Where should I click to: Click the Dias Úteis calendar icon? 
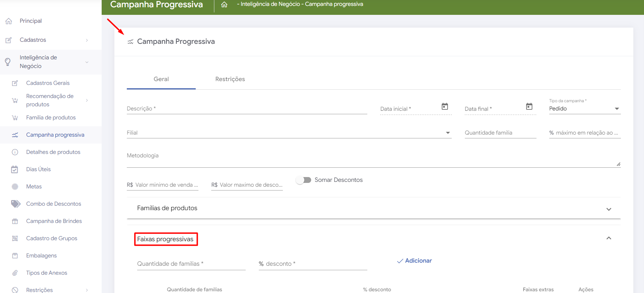(x=15, y=169)
